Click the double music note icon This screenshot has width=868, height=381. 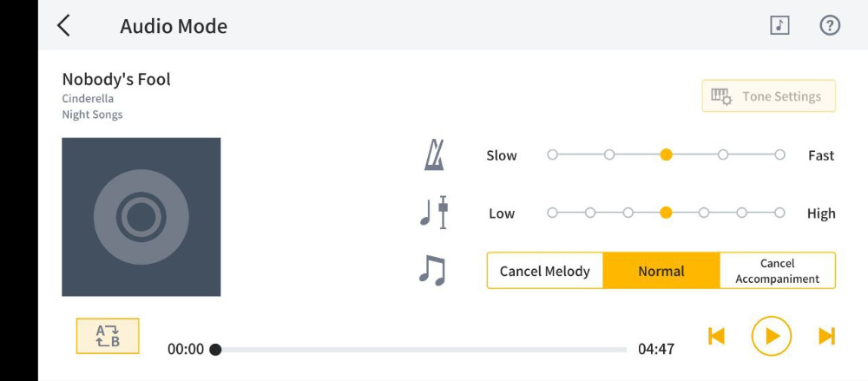pyautogui.click(x=432, y=271)
